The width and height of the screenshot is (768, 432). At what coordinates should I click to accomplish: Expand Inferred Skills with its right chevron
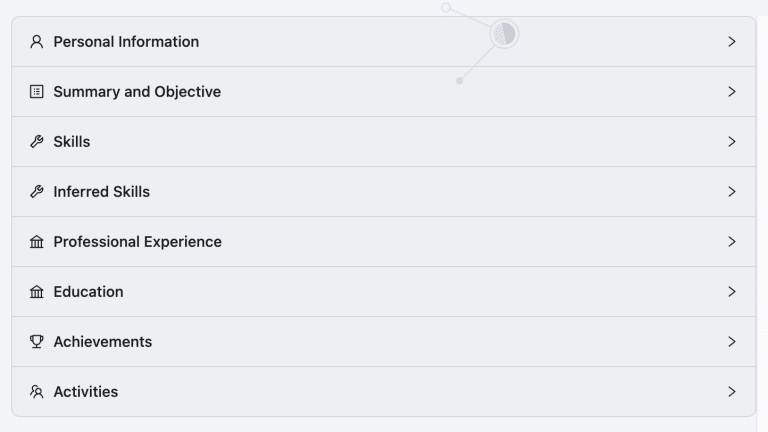click(x=732, y=192)
